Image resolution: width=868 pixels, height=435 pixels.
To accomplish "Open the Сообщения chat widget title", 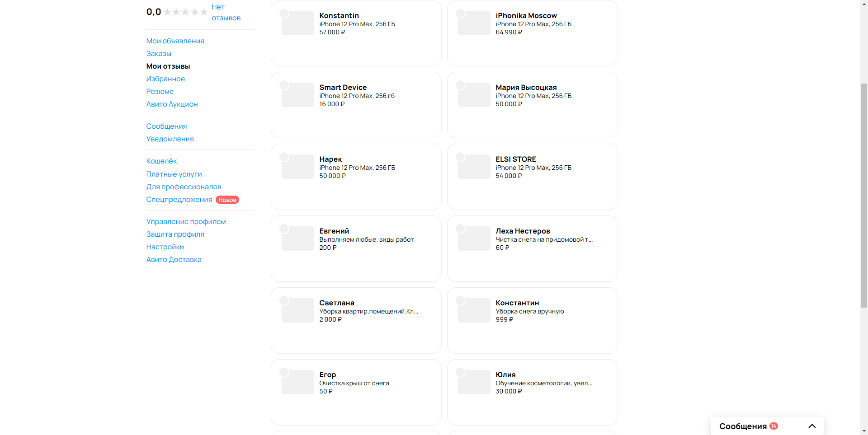I will tap(743, 426).
